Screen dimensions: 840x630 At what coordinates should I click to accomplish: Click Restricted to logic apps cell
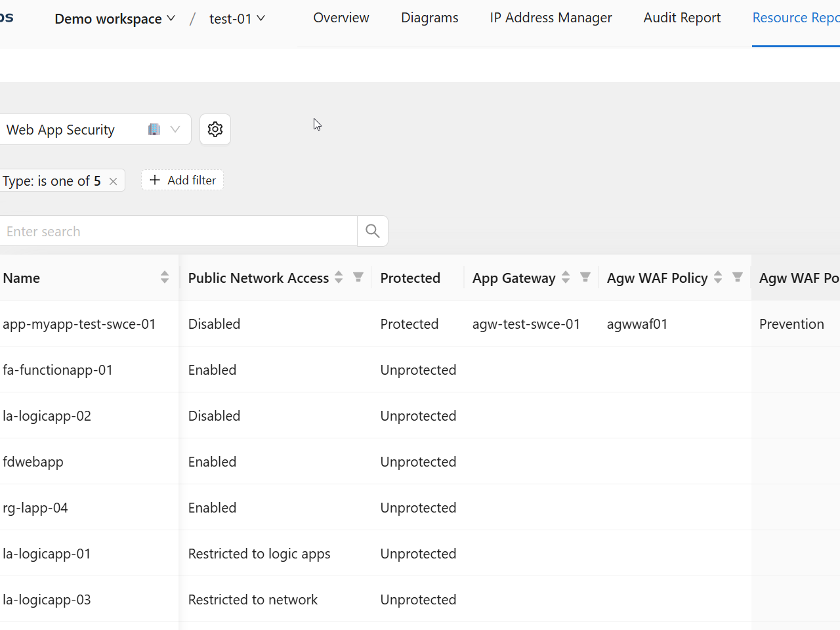[x=259, y=553]
